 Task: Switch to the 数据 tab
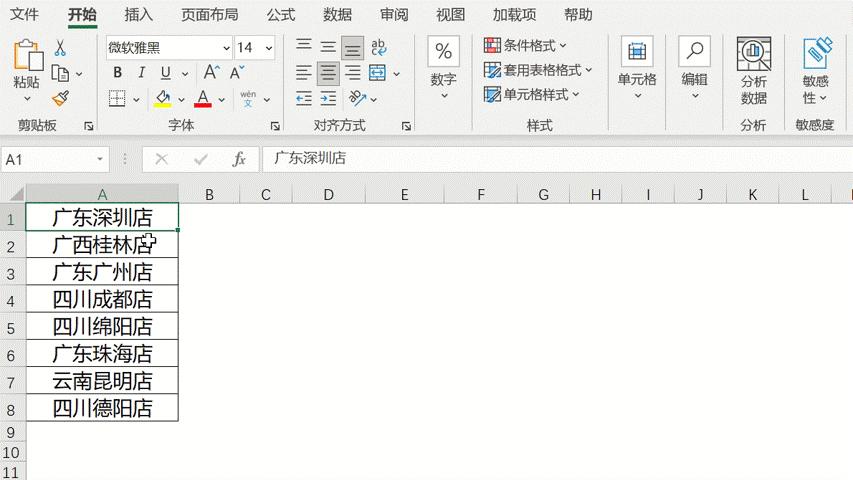pos(337,14)
